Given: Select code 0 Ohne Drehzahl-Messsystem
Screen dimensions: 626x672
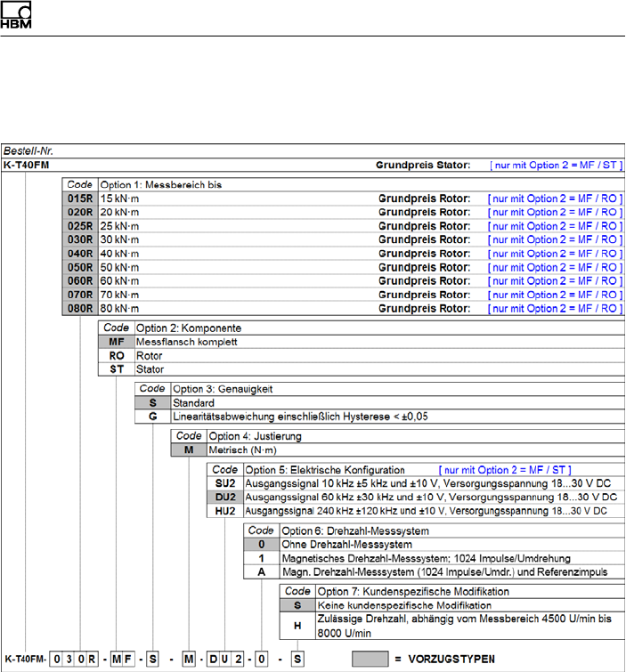Looking at the screenshot, I should [262, 545].
